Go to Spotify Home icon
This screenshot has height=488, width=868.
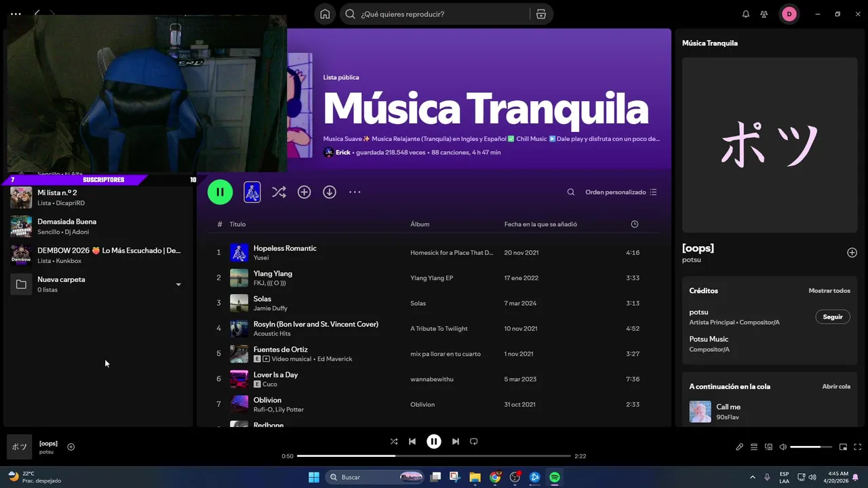[x=325, y=14]
